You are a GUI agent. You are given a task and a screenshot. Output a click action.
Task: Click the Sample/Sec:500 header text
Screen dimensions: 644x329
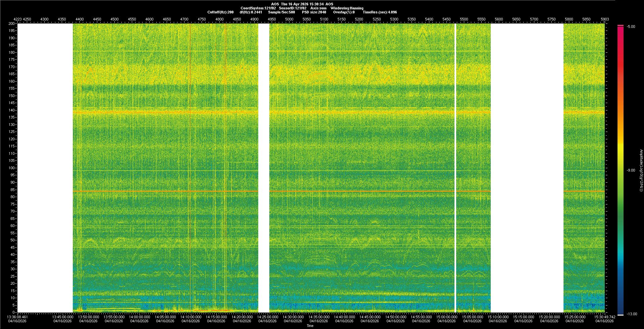(x=281, y=12)
